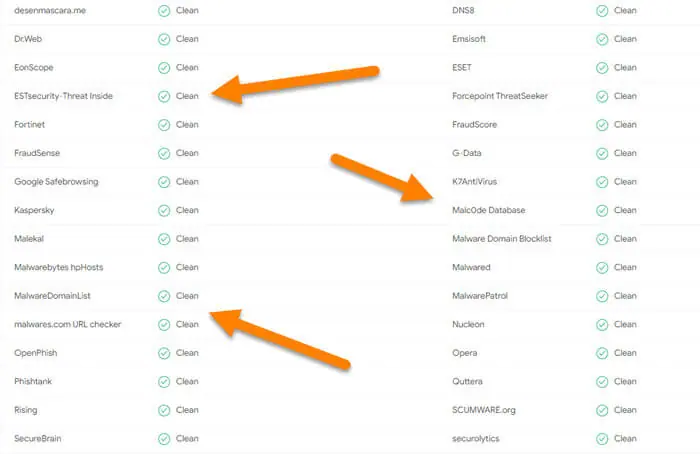Click the Clean status for OpenPhish
Viewport: 700px width, 454px height.
(x=187, y=353)
